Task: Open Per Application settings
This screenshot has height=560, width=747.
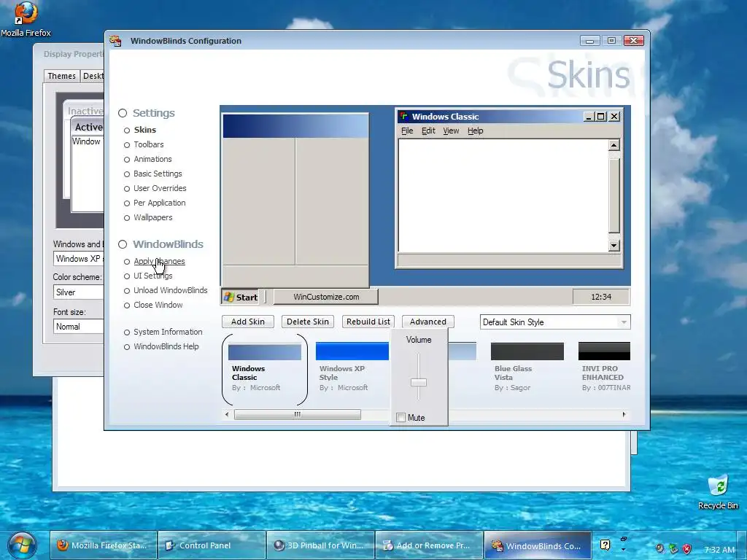Action: pos(160,203)
